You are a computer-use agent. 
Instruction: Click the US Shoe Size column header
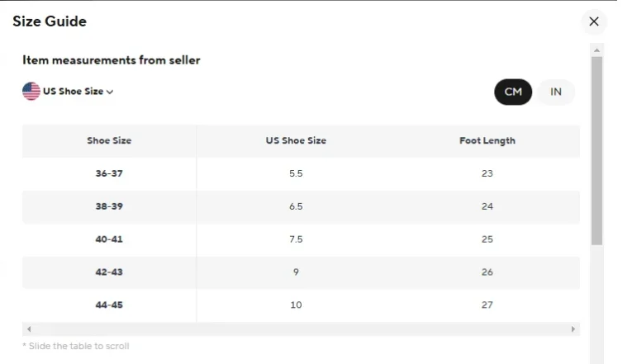coord(296,140)
